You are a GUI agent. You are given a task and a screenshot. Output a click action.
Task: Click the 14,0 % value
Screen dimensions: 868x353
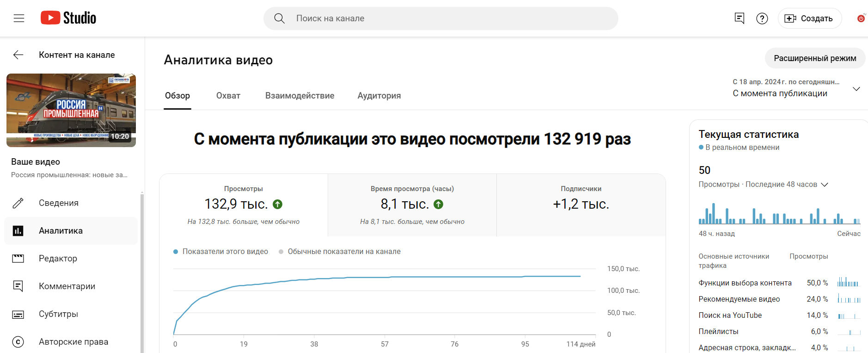817,315
